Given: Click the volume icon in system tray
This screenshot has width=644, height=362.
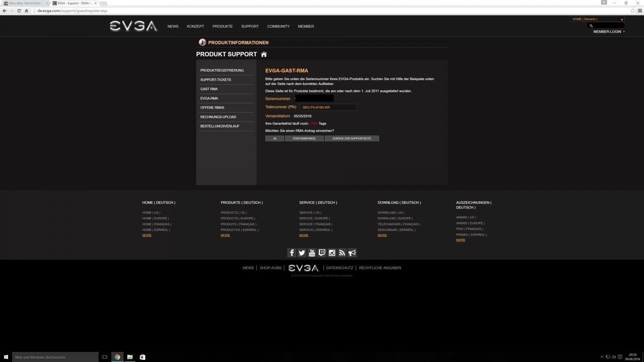Looking at the screenshot, I should click(614, 357).
